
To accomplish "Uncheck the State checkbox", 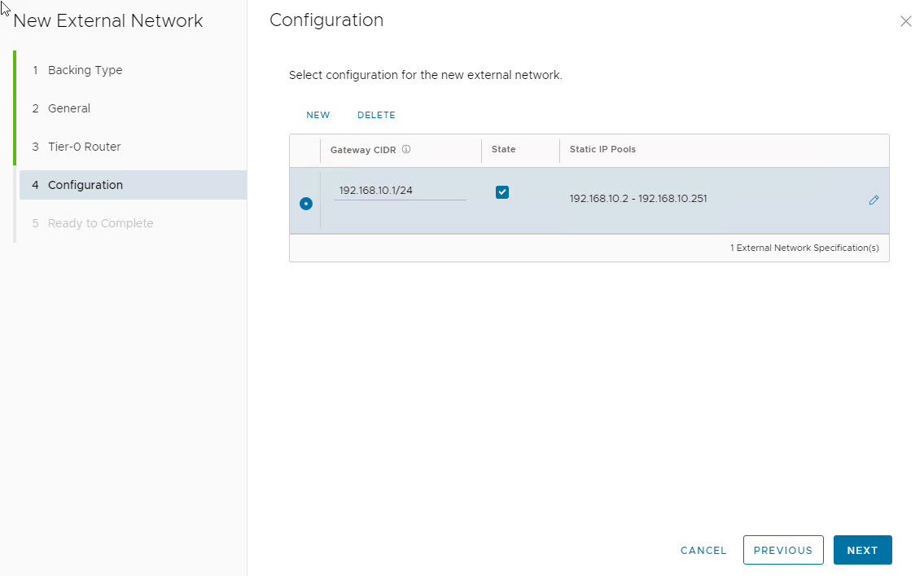I will coord(502,192).
